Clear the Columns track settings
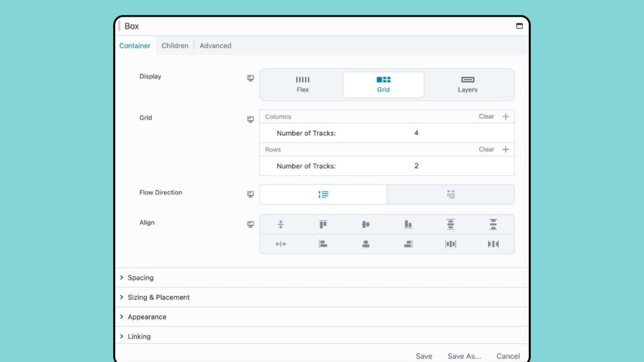 pyautogui.click(x=486, y=116)
